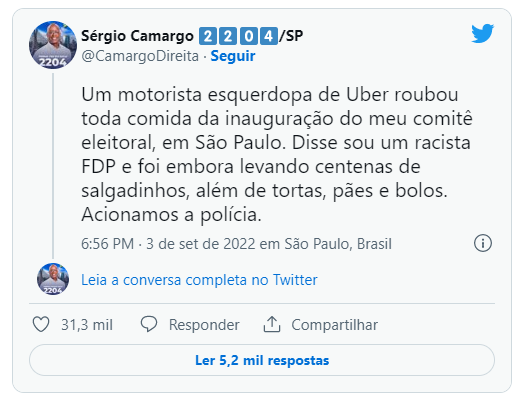Click the share upload arrow icon

[x=272, y=324]
